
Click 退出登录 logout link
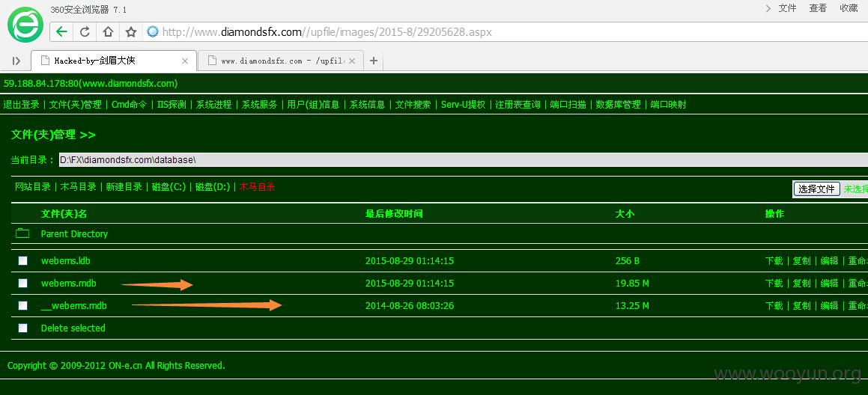click(x=22, y=105)
